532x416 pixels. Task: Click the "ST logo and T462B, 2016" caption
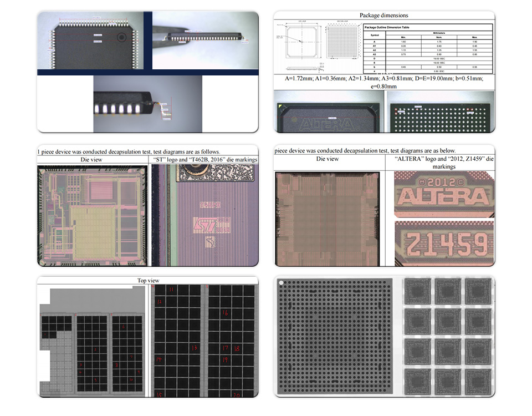point(205,160)
